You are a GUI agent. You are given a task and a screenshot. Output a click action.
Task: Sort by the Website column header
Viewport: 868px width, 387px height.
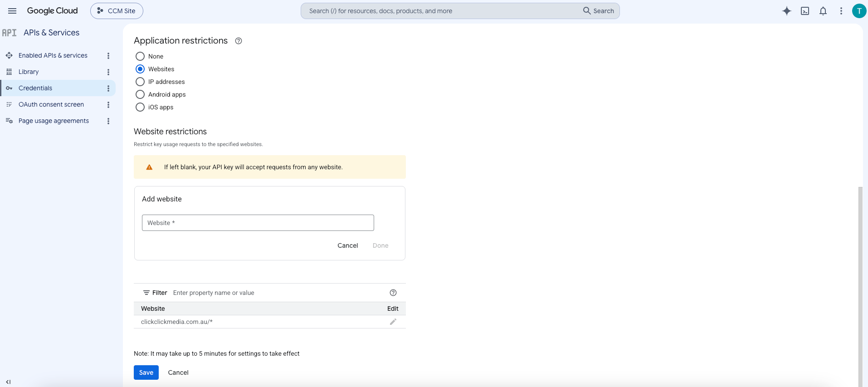point(153,309)
